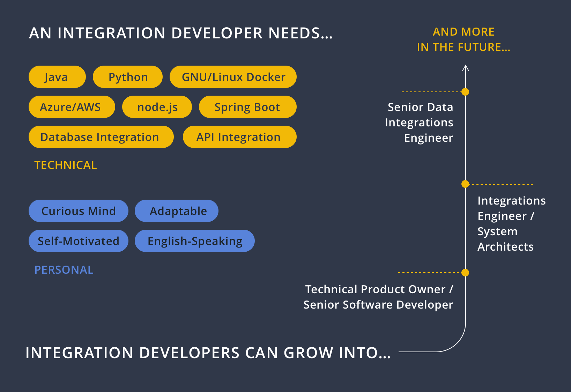The image size is (571, 392).
Task: Click the Self-Motivated pill
Action: [x=79, y=241]
